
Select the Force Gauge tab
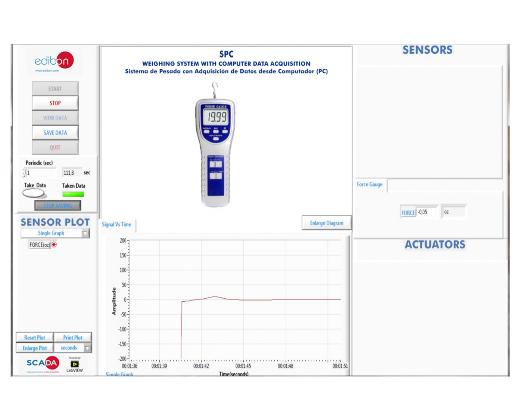[370, 184]
